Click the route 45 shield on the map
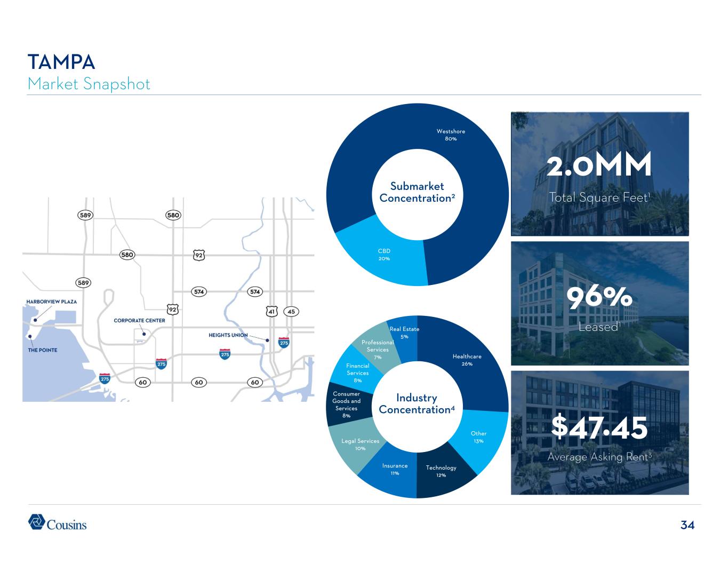This screenshot has width=728, height=563. click(291, 311)
